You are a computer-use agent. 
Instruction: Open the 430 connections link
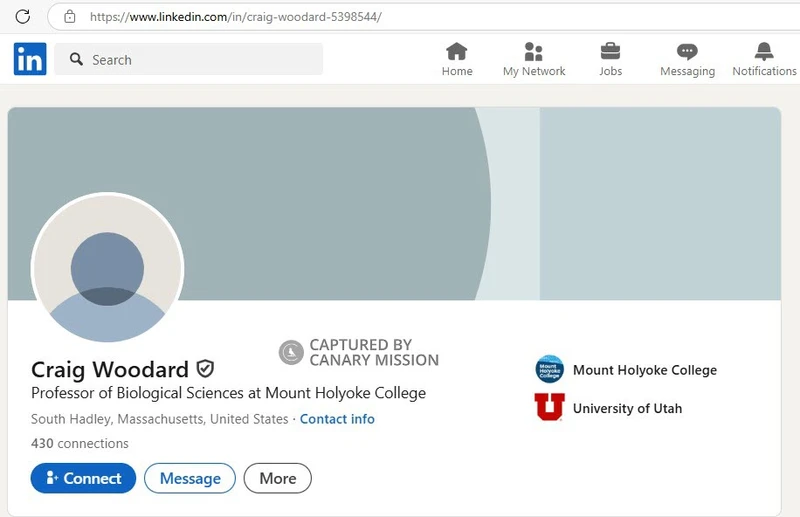click(80, 443)
